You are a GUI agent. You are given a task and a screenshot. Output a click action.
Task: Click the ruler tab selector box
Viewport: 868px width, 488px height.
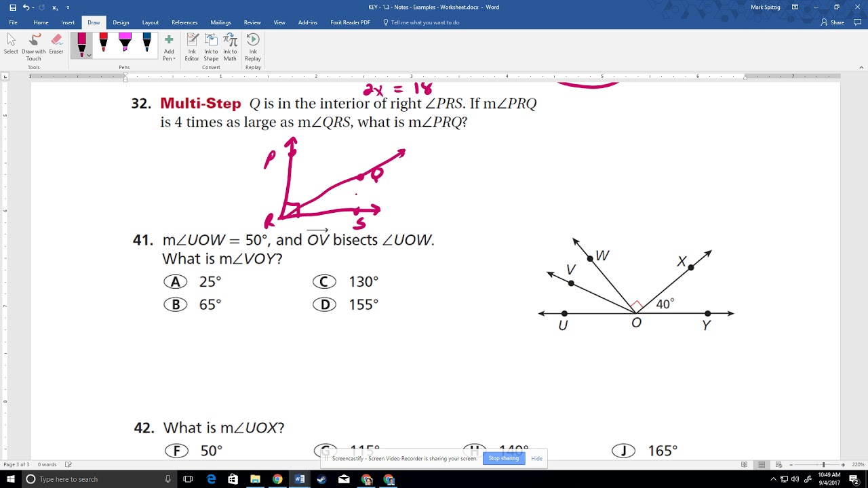[5, 77]
